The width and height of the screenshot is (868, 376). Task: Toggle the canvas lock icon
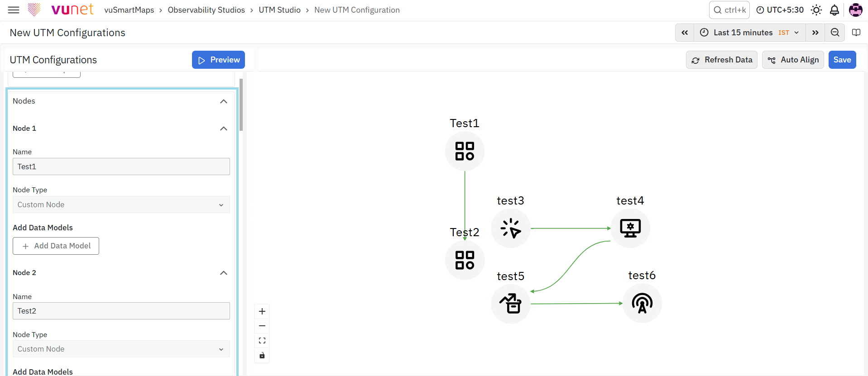tap(262, 355)
